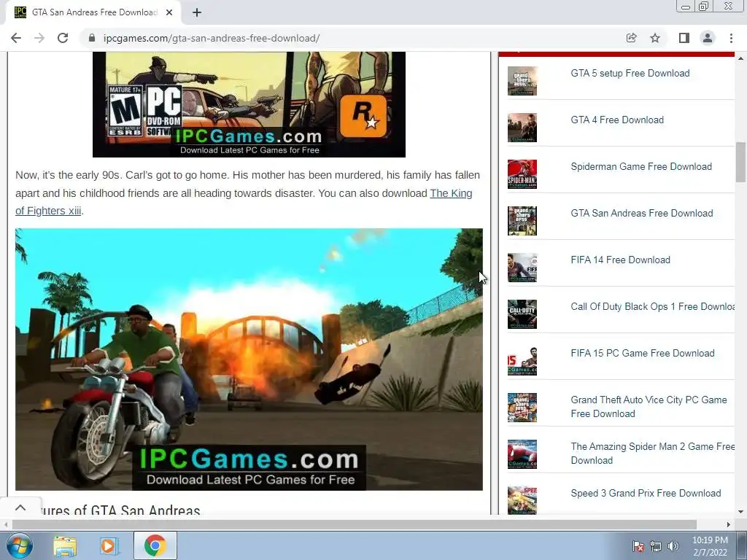The height and width of the screenshot is (560, 747).
Task: Click the GTA San Andreas cover art image
Action: [249, 104]
